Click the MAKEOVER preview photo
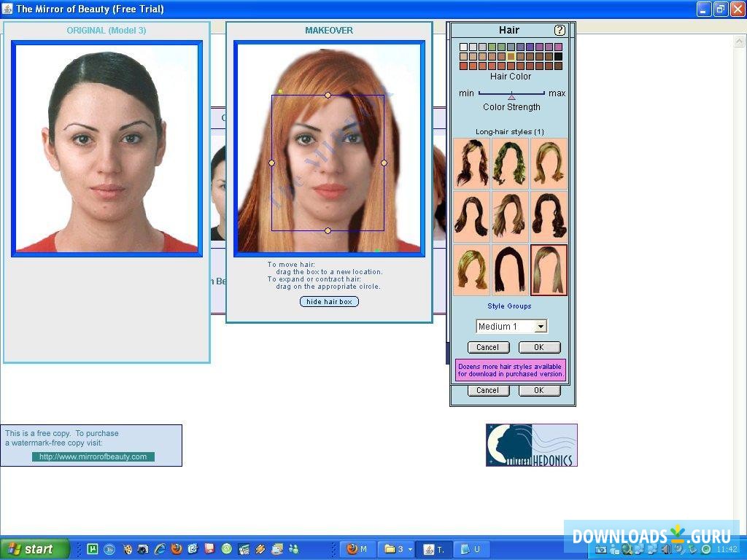 coord(329,149)
